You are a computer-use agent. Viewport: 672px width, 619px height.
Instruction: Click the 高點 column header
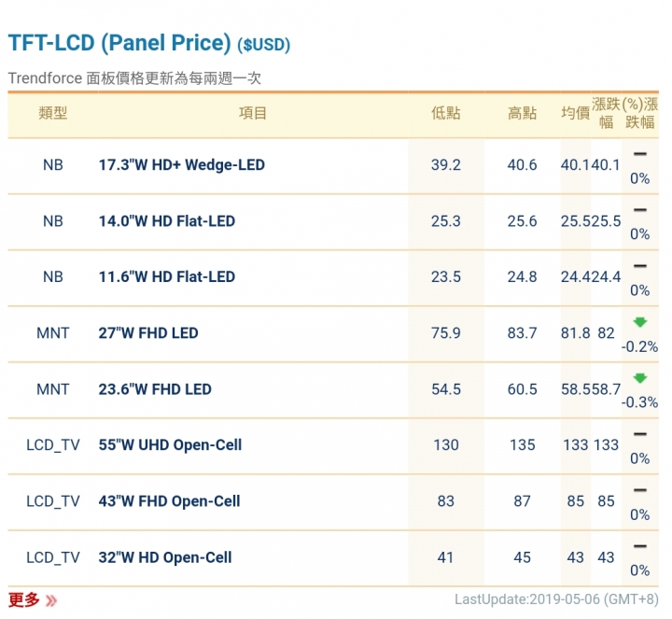[522, 114]
